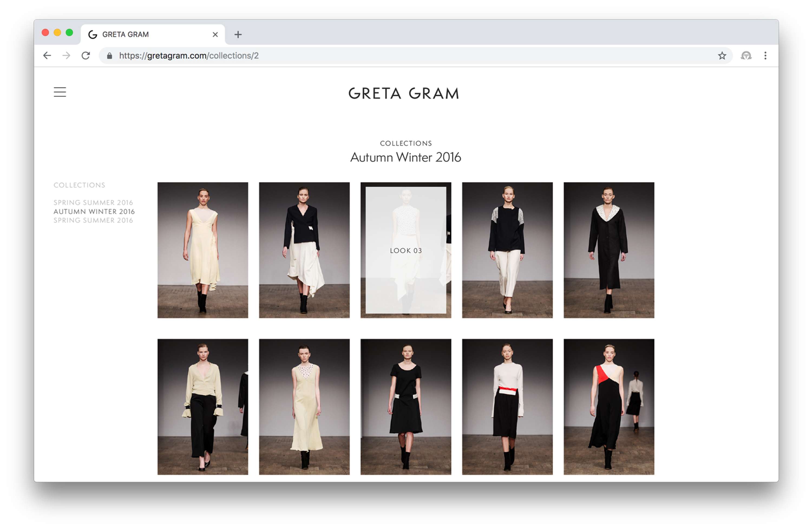
Task: Click the lock icon in the address bar
Action: (109, 56)
